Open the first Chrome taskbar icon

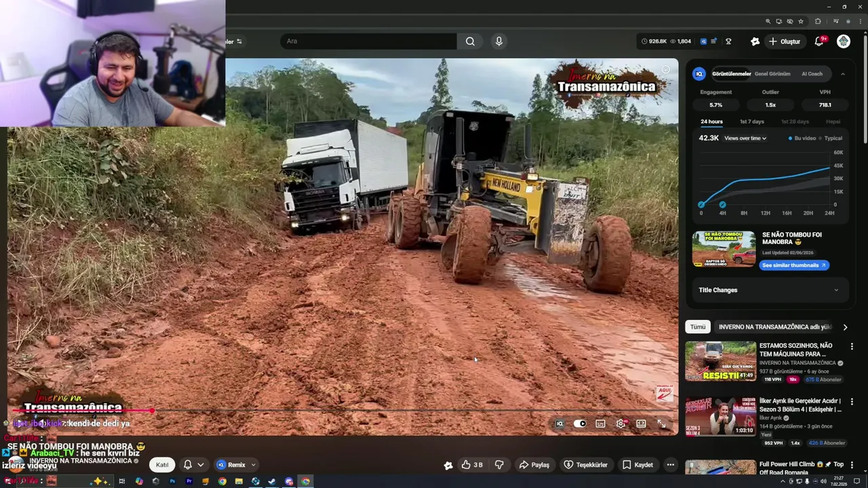coord(222,481)
